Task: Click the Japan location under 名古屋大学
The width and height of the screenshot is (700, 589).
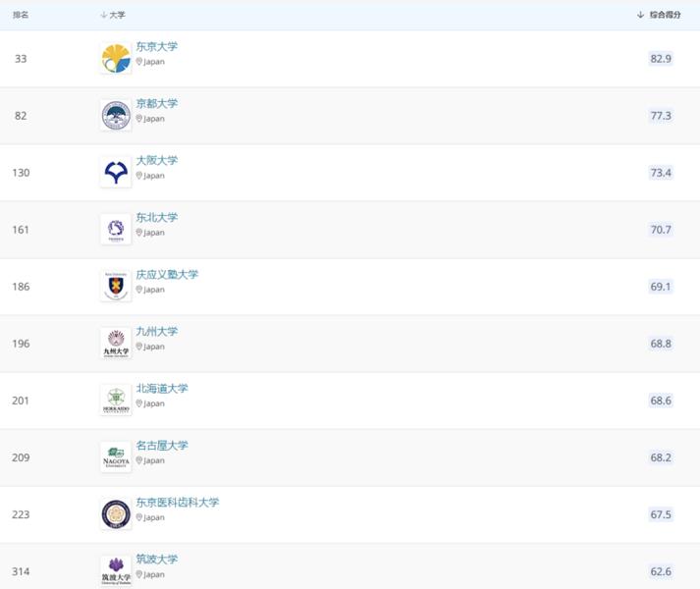Action: [x=150, y=460]
